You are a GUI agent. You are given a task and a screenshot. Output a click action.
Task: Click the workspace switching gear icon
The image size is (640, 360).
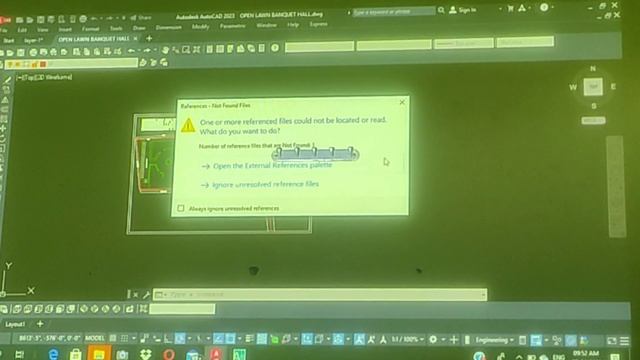click(x=433, y=339)
